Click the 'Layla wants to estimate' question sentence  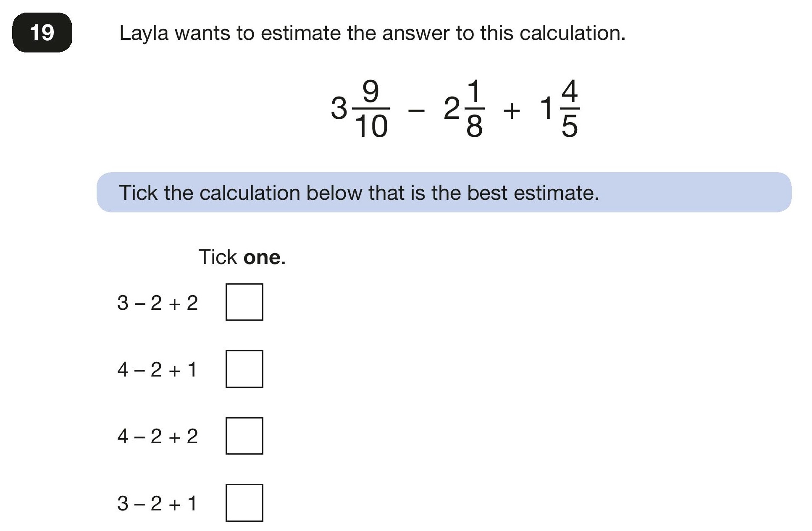[x=373, y=33]
